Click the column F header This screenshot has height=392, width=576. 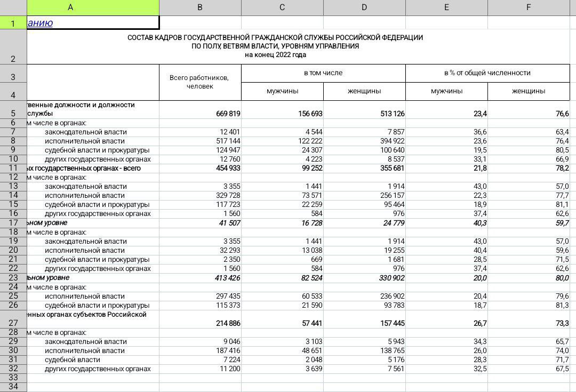pyautogui.click(x=529, y=7)
